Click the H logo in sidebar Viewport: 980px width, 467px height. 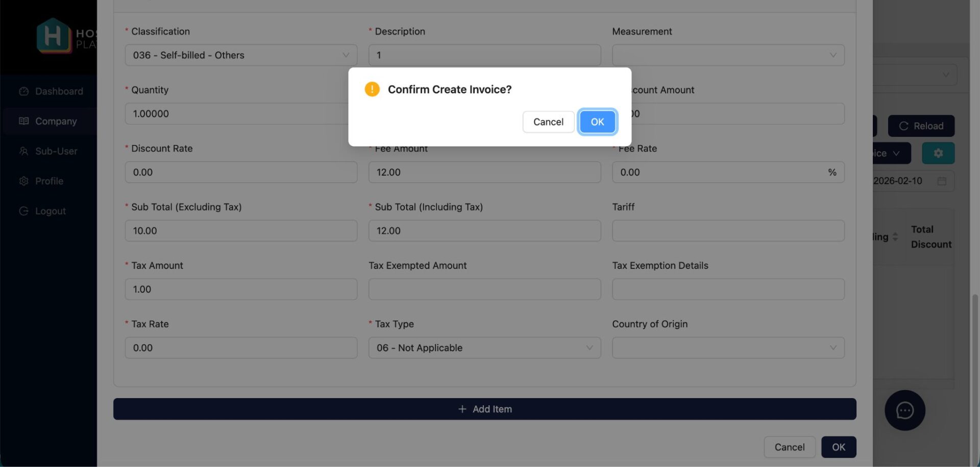pos(54,36)
